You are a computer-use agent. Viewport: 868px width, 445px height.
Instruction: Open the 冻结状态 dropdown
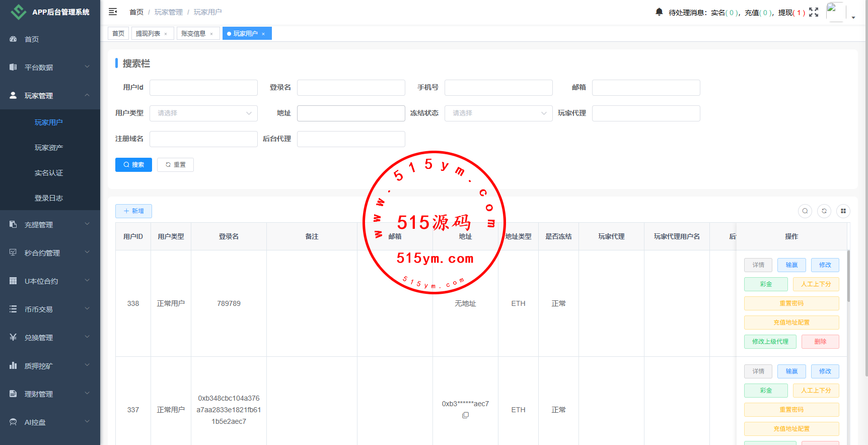click(x=498, y=113)
